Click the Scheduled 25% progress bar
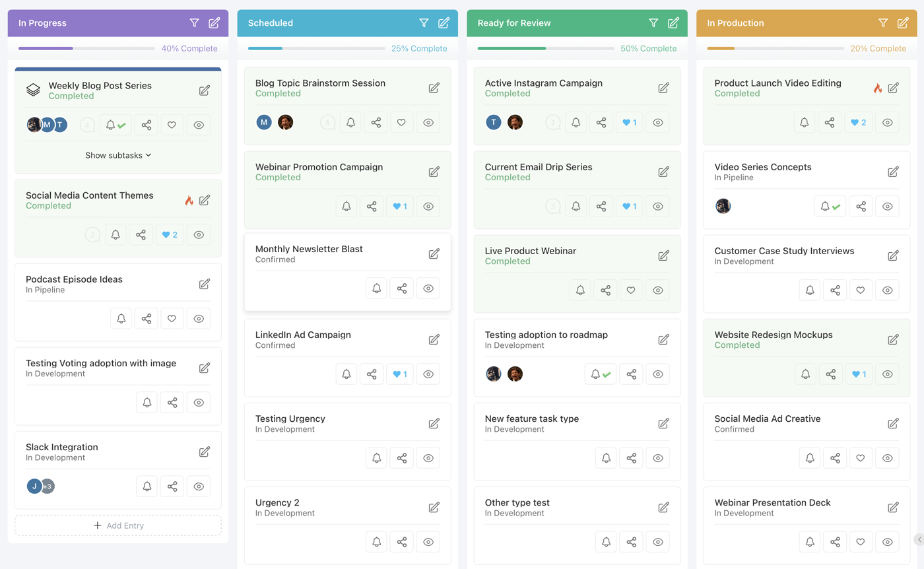Image resolution: width=924 pixels, height=569 pixels. [316, 48]
